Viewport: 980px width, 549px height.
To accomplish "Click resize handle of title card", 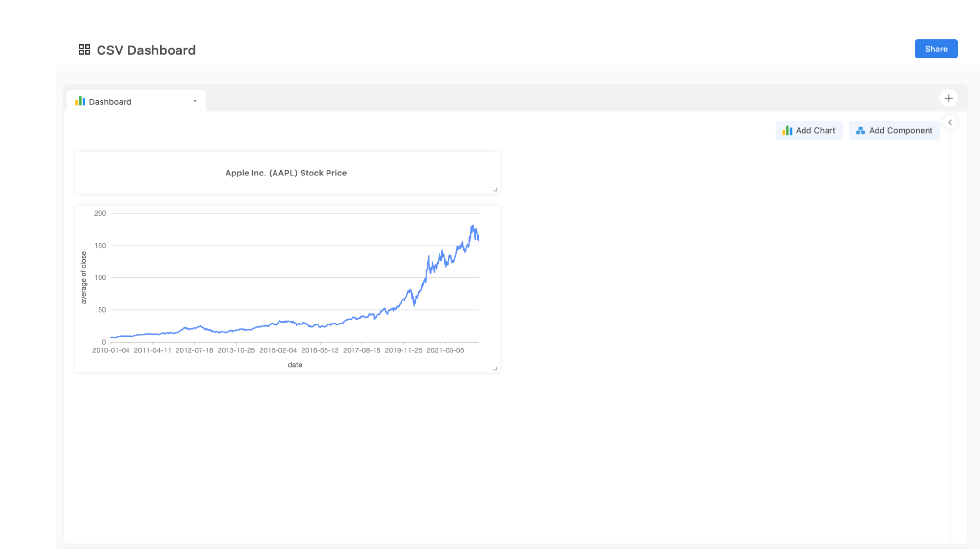I will coord(495,189).
